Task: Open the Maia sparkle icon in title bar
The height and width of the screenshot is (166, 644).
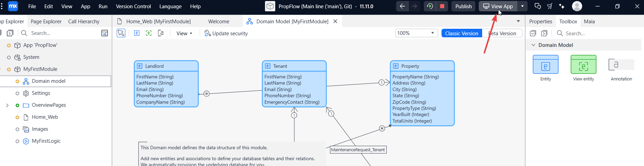Action: pyautogui.click(x=562, y=6)
